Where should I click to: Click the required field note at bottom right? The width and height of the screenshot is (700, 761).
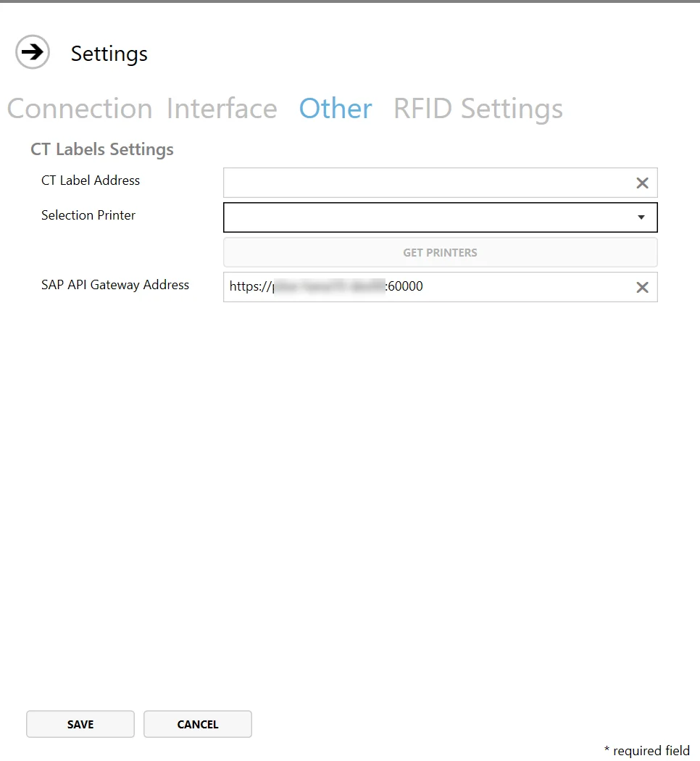(645, 751)
